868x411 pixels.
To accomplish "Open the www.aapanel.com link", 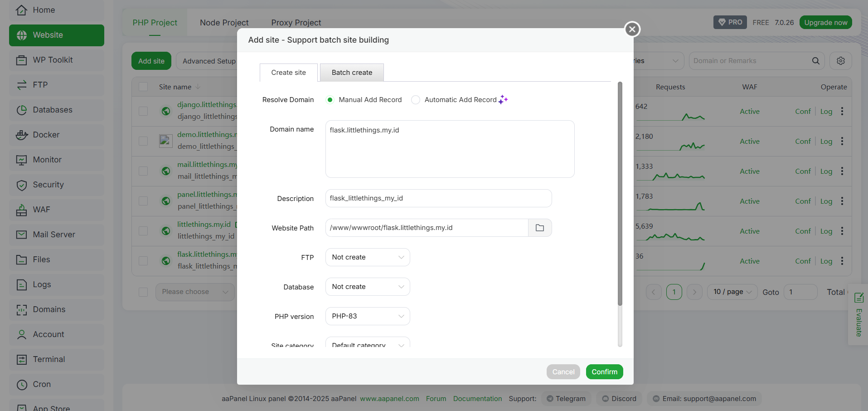I will (389, 399).
